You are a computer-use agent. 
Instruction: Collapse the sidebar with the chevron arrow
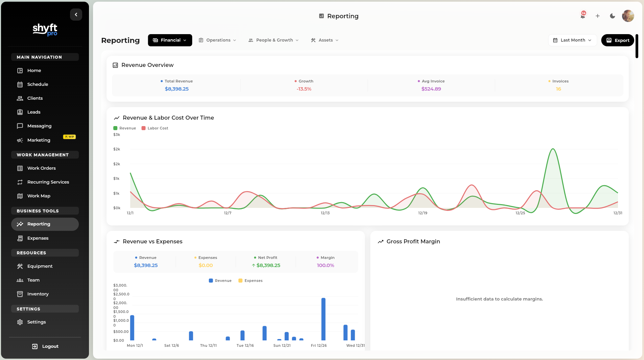76,14
